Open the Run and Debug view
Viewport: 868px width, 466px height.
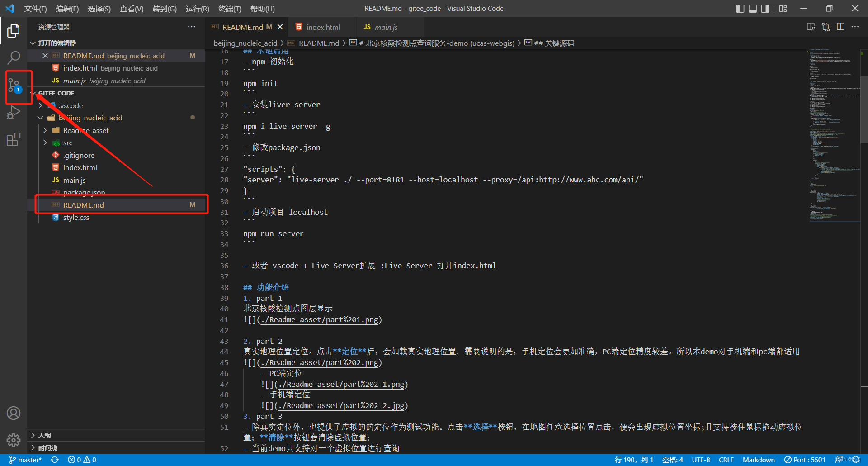pyautogui.click(x=14, y=112)
